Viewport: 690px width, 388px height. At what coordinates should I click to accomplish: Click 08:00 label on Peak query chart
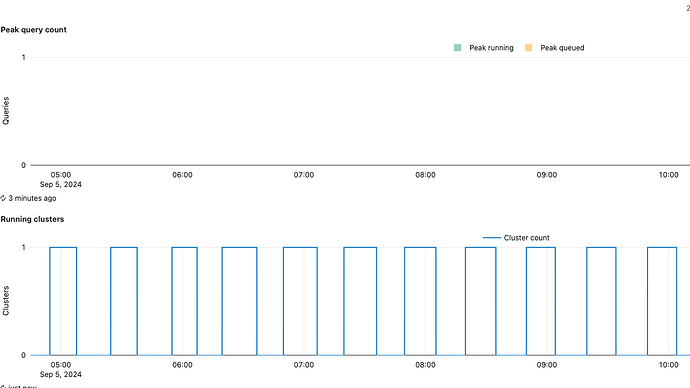pos(425,175)
